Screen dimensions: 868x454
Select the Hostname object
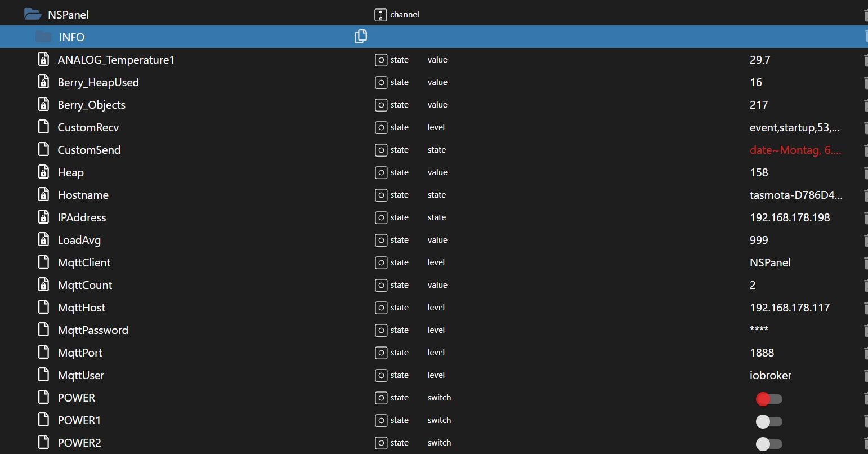83,195
